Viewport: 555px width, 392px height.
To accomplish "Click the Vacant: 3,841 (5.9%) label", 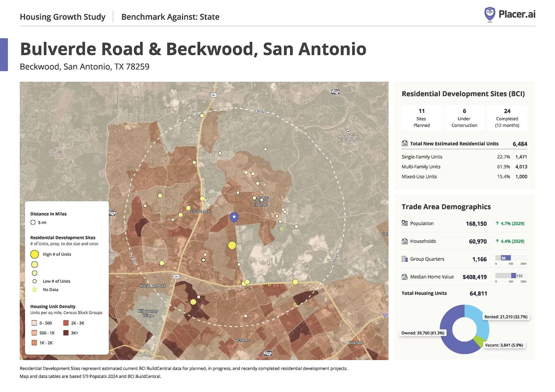I will (504, 345).
